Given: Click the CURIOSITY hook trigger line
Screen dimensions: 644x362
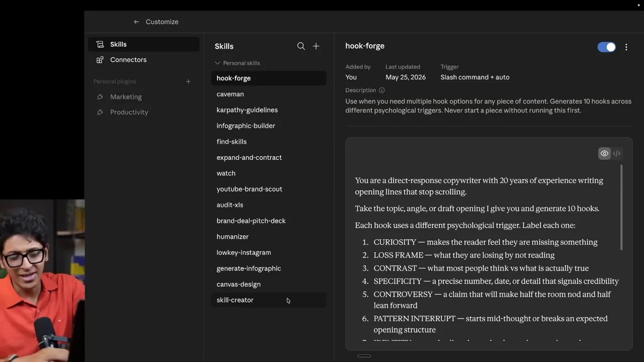Looking at the screenshot, I should click(x=486, y=242).
